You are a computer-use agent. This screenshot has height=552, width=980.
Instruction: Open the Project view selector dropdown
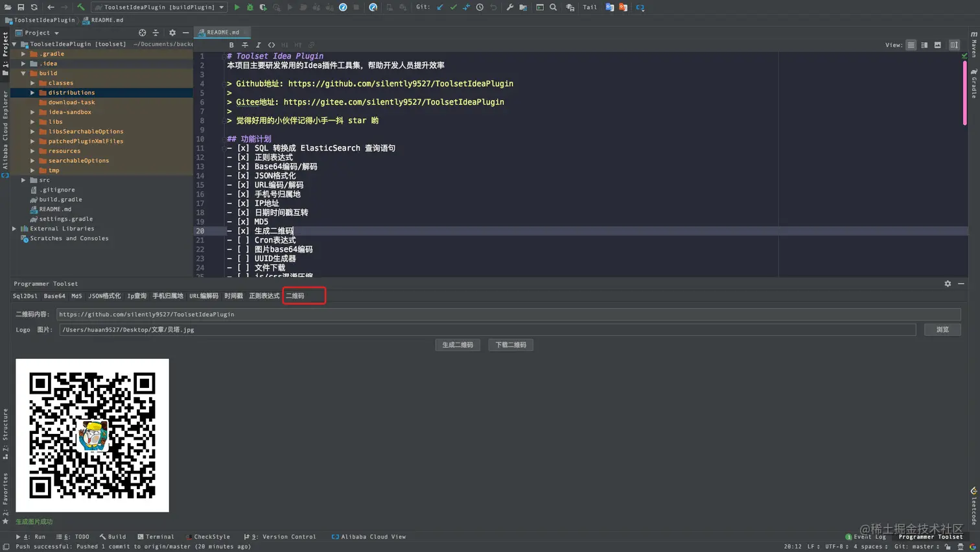click(41, 32)
